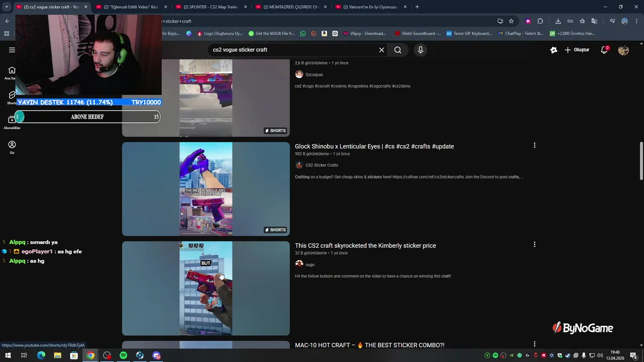Image resolution: width=644 pixels, height=362 pixels.
Task: Open Szczepan short video thumbnail
Action: tap(206, 98)
